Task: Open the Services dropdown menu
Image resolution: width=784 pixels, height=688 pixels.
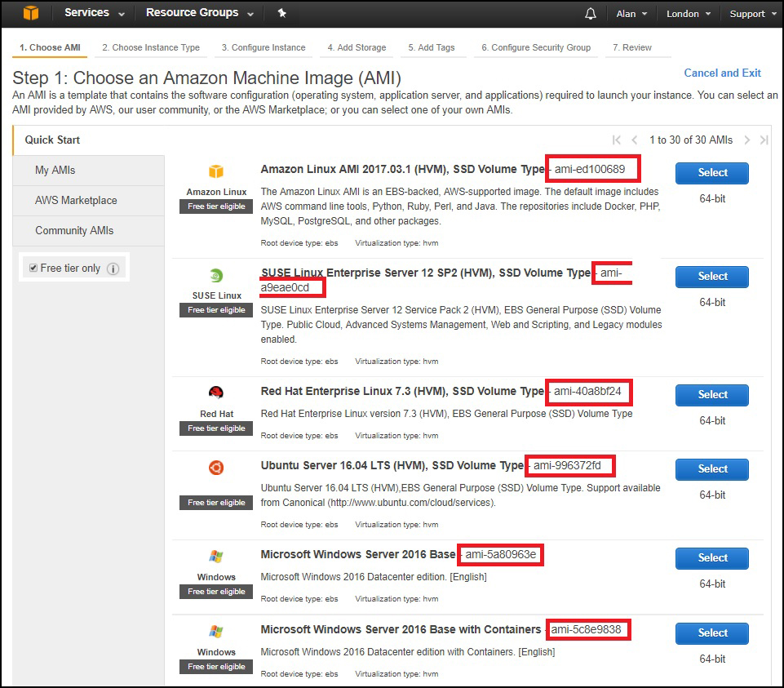Action: point(94,12)
